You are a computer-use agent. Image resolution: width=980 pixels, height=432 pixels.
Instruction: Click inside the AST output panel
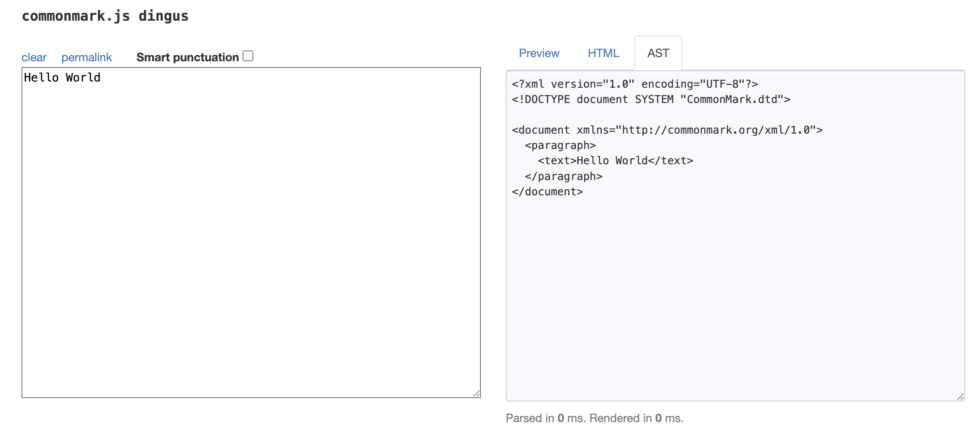(733, 290)
